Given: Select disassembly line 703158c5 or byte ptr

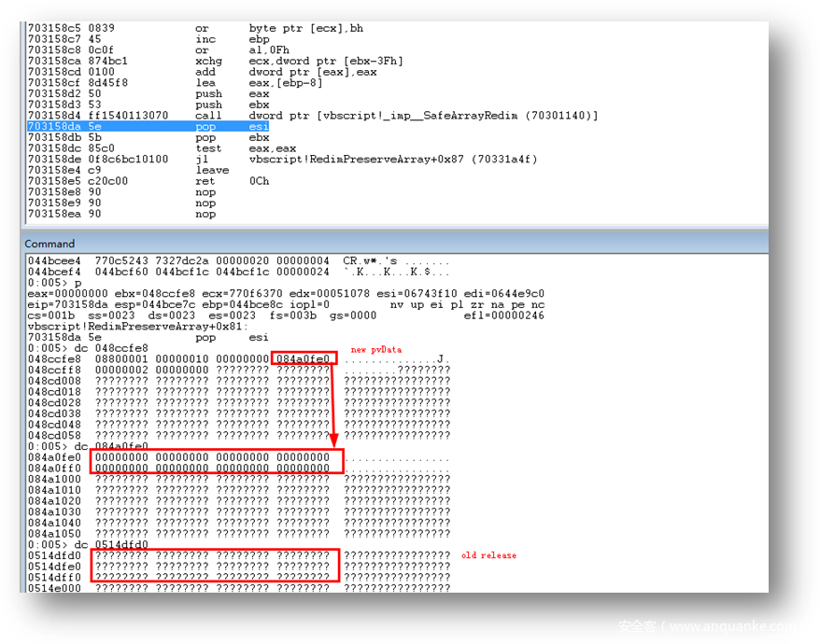Looking at the screenshot, I should (x=195, y=28).
